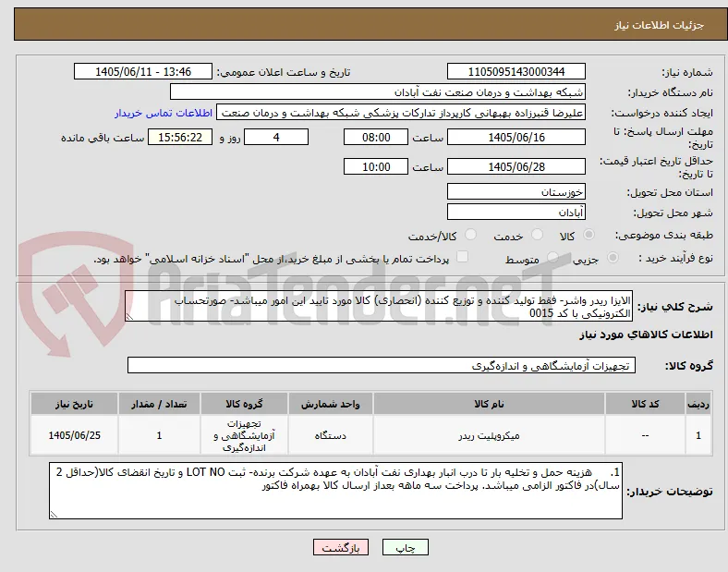The height and width of the screenshot is (572, 728).
Task: Click the اطلاعات کالاهای مورد نیاز heading
Action: coord(646,335)
